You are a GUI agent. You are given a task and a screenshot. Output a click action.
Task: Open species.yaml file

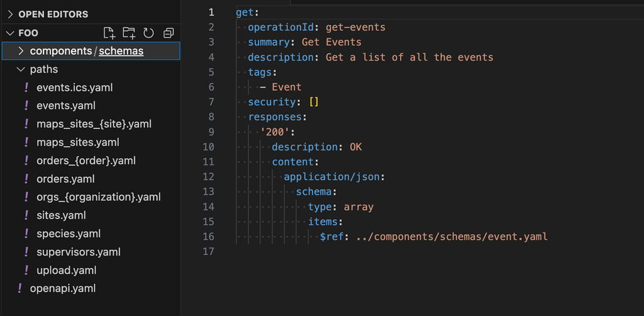click(x=68, y=234)
